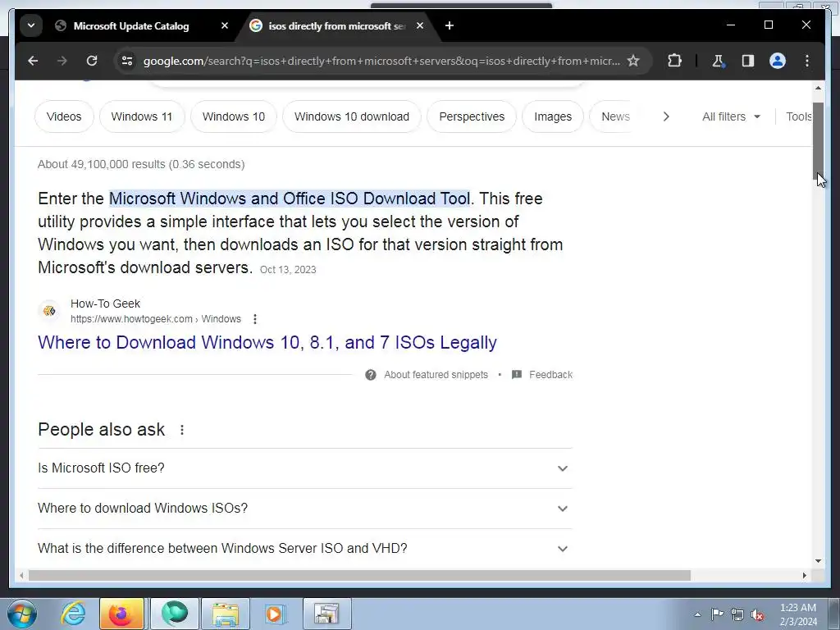Image resolution: width=840 pixels, height=630 pixels.
Task: Open Windows Media Player from taskbar
Action: 276,614
